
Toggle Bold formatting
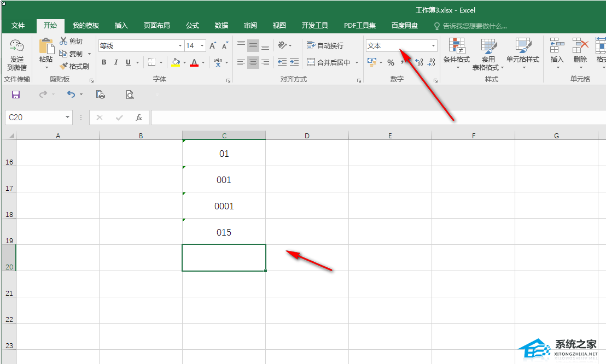(104, 62)
